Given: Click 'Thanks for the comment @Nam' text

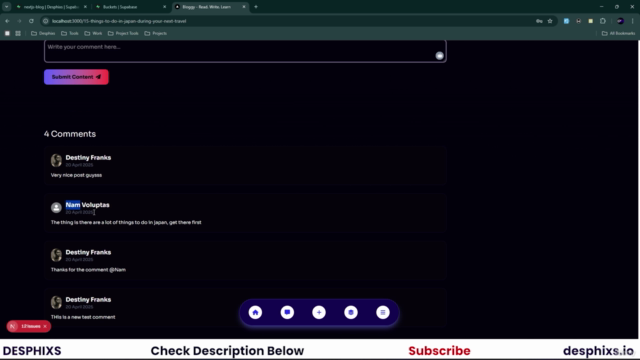Looking at the screenshot, I should click(x=88, y=270).
